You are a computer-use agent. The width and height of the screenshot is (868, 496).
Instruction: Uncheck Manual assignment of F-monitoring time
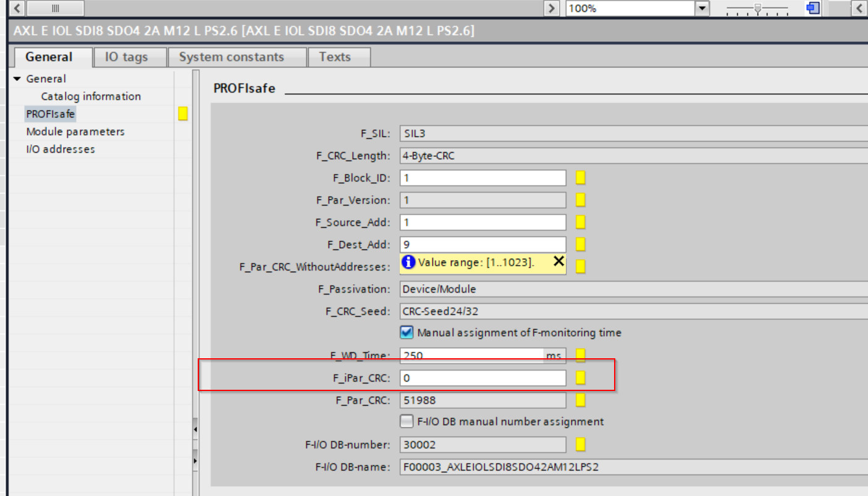point(407,333)
